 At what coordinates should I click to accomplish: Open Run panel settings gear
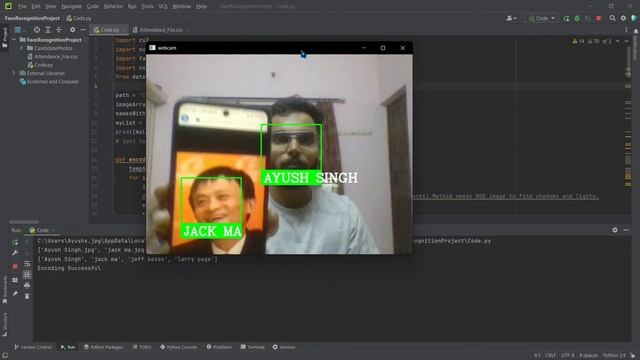click(615, 230)
